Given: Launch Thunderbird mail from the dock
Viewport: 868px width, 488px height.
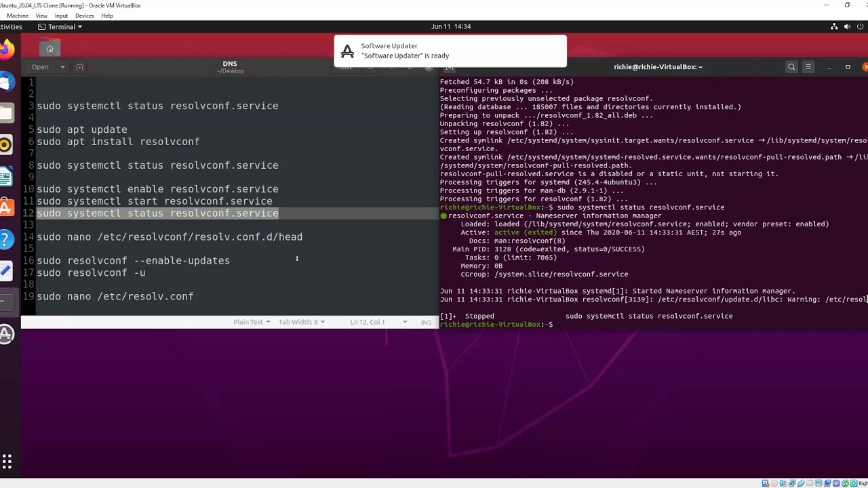Looking at the screenshot, I should (6, 81).
